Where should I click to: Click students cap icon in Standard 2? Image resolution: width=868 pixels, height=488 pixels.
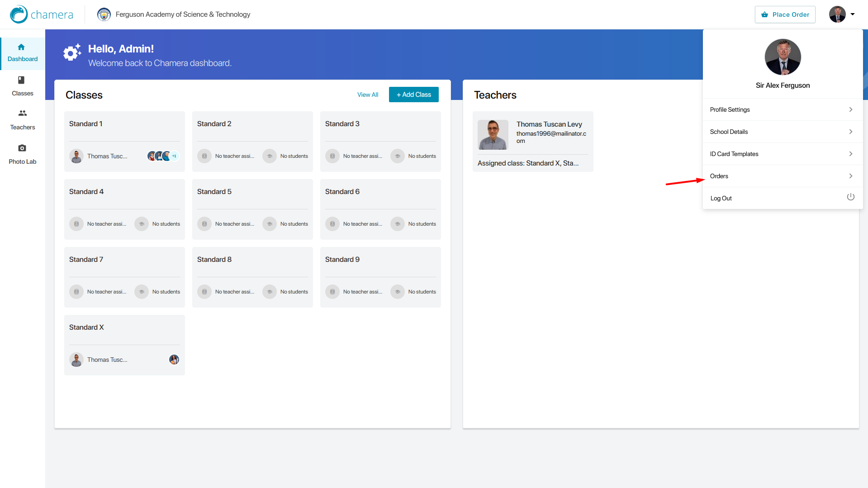(270, 156)
